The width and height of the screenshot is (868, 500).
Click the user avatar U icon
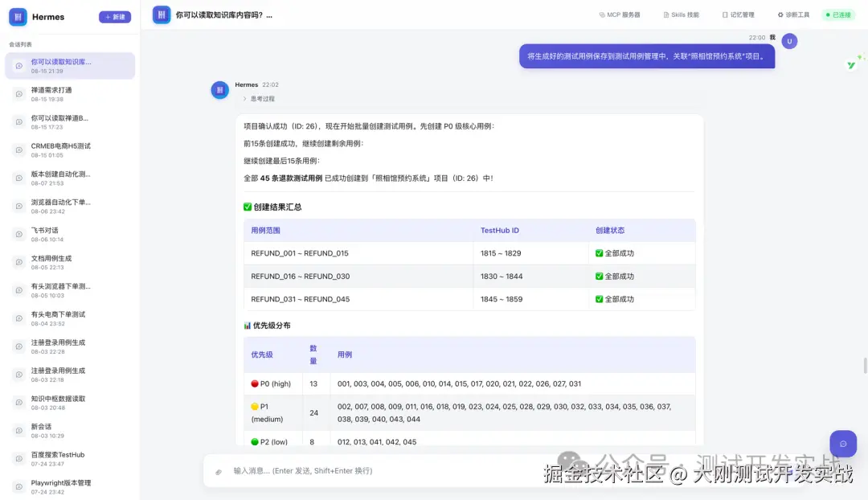coord(789,41)
